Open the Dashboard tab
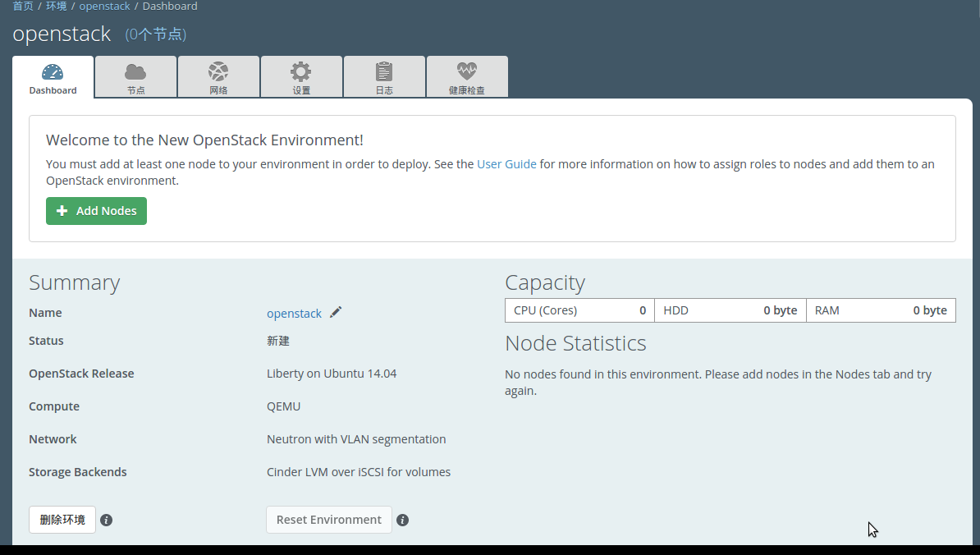 53,77
